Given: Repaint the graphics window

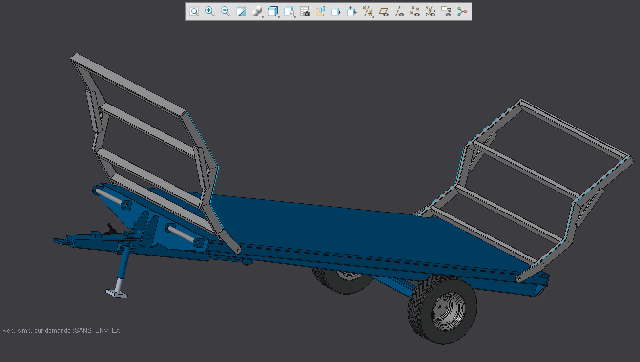Looking at the screenshot, I should click(241, 11).
